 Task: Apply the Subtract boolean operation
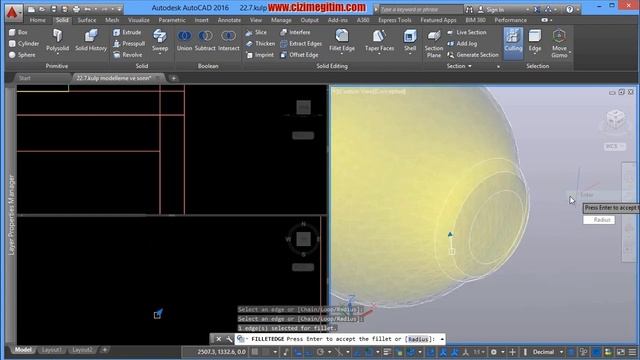pos(205,41)
